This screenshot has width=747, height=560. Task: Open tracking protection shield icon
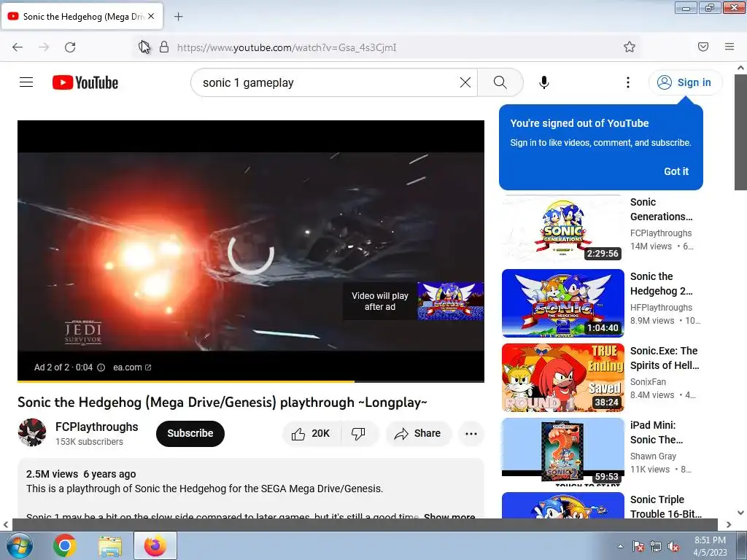pyautogui.click(x=144, y=47)
